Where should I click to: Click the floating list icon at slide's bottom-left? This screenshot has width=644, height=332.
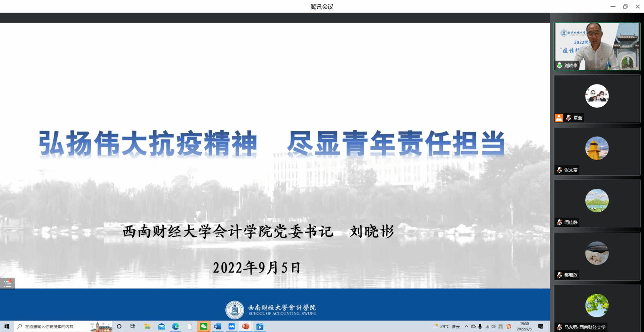point(7,284)
